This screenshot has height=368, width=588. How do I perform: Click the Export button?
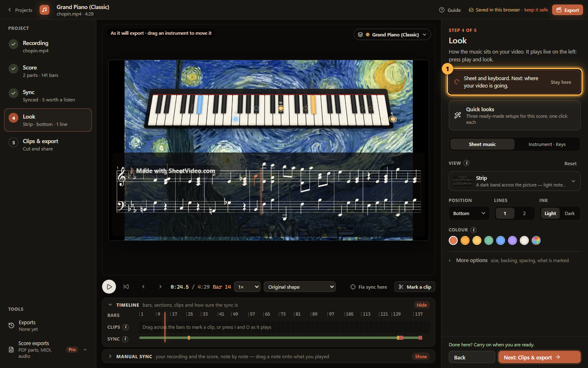click(568, 10)
